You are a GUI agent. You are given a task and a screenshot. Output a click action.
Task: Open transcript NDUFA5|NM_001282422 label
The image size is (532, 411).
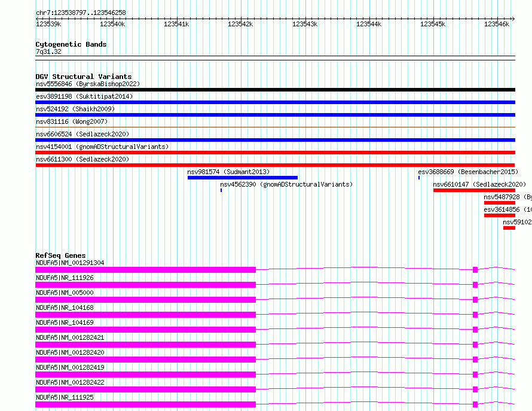point(70,382)
